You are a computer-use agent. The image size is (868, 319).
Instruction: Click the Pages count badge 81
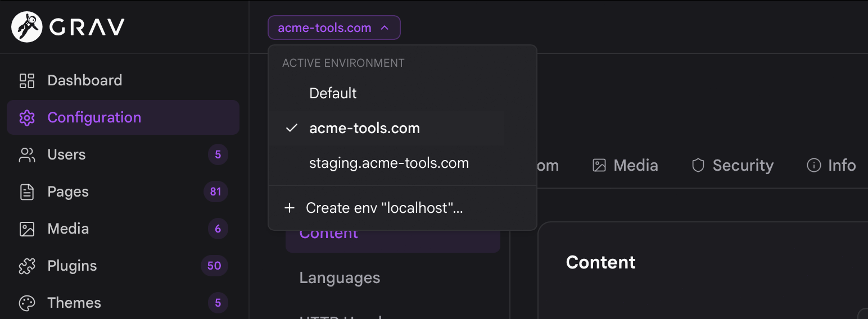pyautogui.click(x=215, y=192)
